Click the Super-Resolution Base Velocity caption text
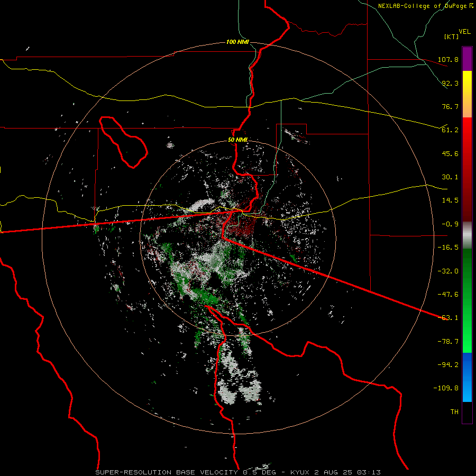The image size is (476, 476). pyautogui.click(x=168, y=472)
